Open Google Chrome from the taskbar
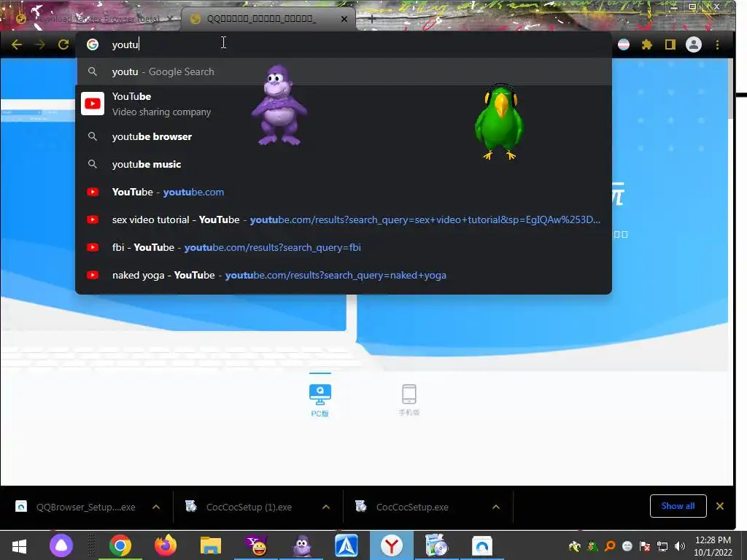Viewport: 747px width, 560px height. (120, 545)
